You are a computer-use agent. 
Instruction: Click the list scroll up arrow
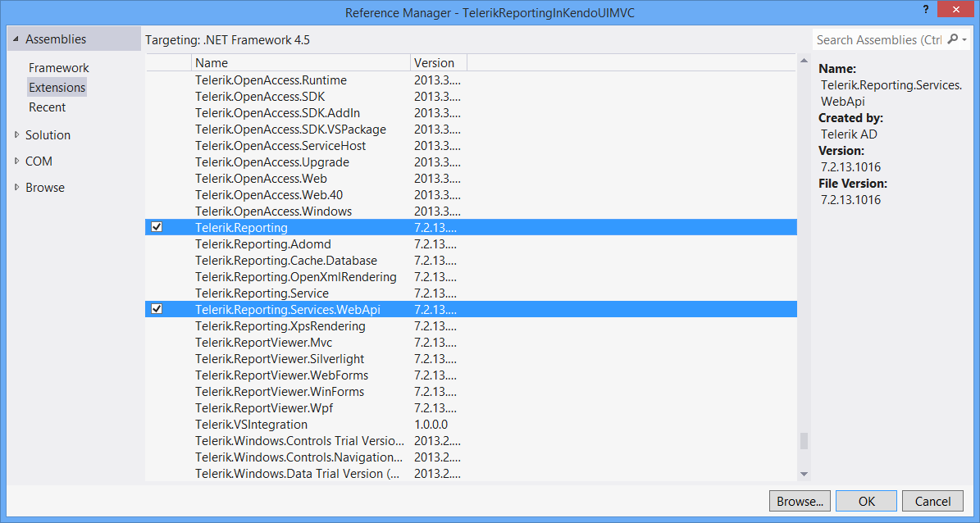coord(804,61)
